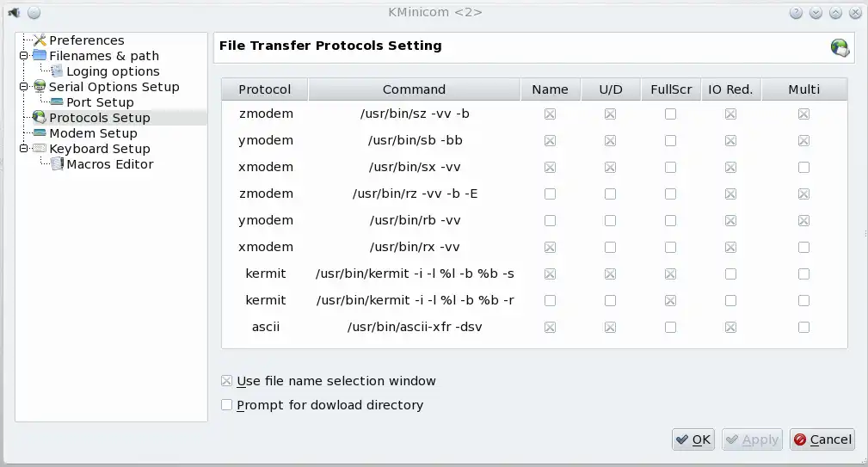Click the Apply button
Screen dimensions: 868x467
pyautogui.click(x=752, y=439)
